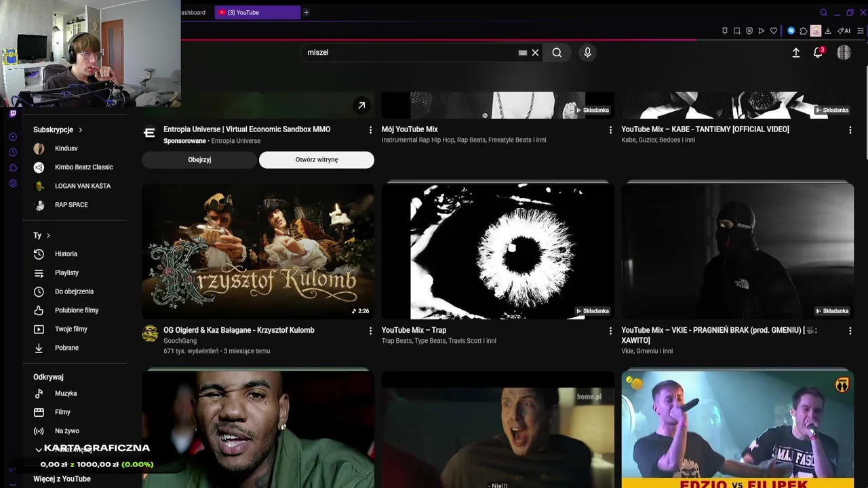Open GoochGang channel avatar
This screenshot has height=488, width=868.
pos(150,333)
